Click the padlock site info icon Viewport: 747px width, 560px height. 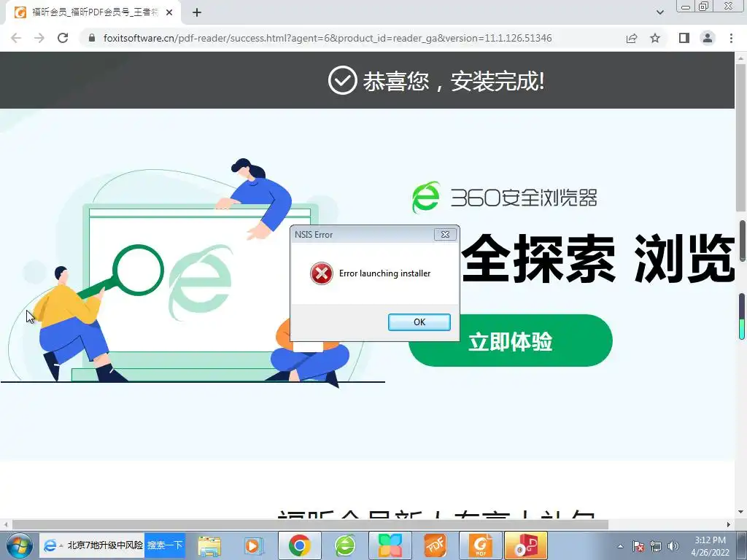point(92,38)
